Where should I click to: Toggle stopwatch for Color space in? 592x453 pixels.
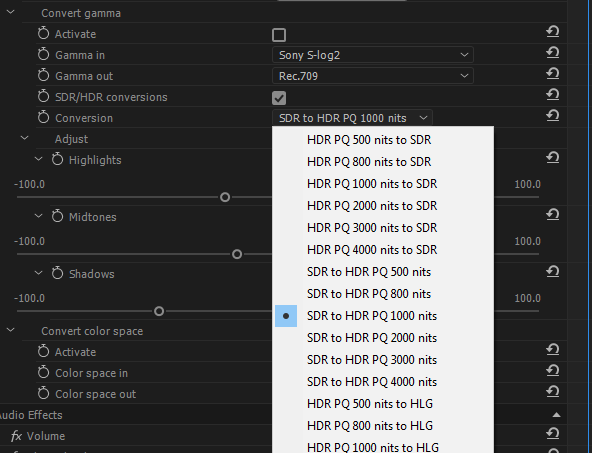43,372
